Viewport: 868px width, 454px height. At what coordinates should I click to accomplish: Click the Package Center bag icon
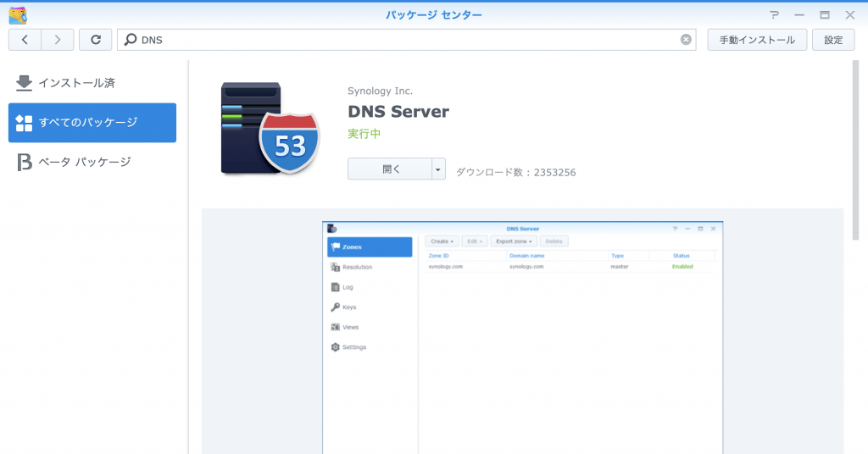tap(17, 14)
